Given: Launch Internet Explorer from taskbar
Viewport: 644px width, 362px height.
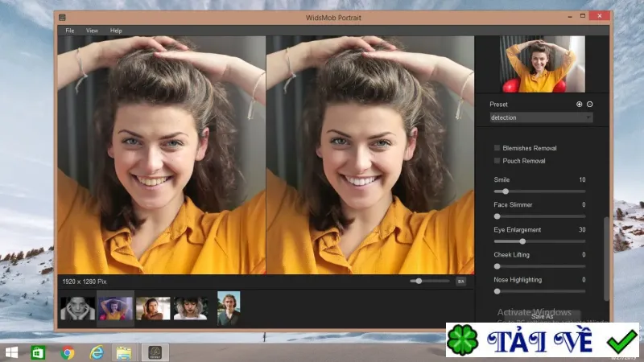Looking at the screenshot, I should click(97, 352).
